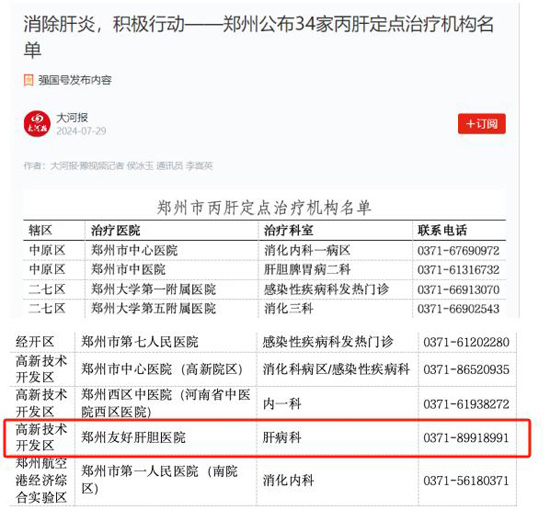The width and height of the screenshot is (550, 521).
Task: Click phone number 0371-61316732
Action: click(x=458, y=270)
